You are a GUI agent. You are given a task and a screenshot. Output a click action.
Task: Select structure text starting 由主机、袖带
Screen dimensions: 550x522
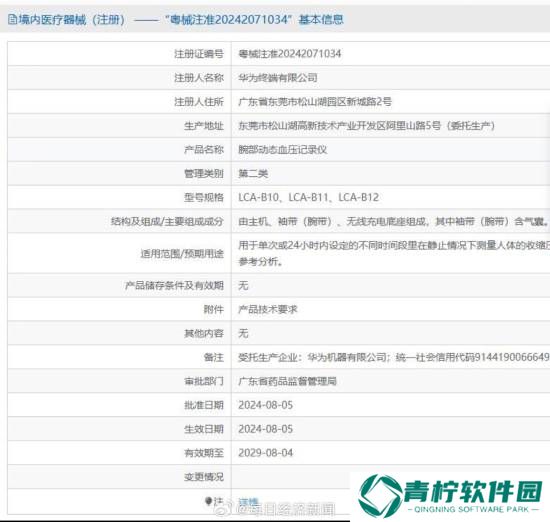click(x=394, y=221)
